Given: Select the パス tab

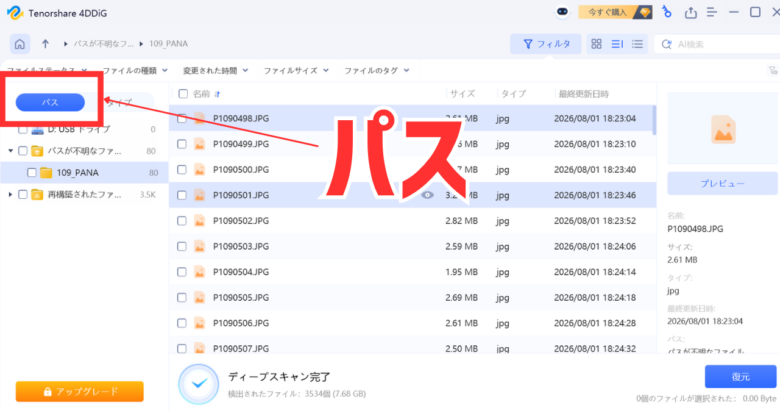Looking at the screenshot, I should point(50,102).
